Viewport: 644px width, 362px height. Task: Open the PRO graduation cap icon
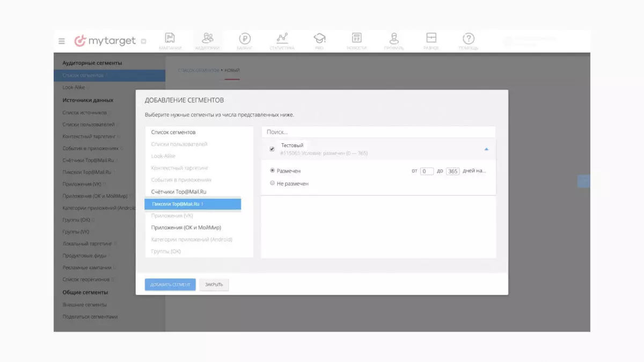319,38
